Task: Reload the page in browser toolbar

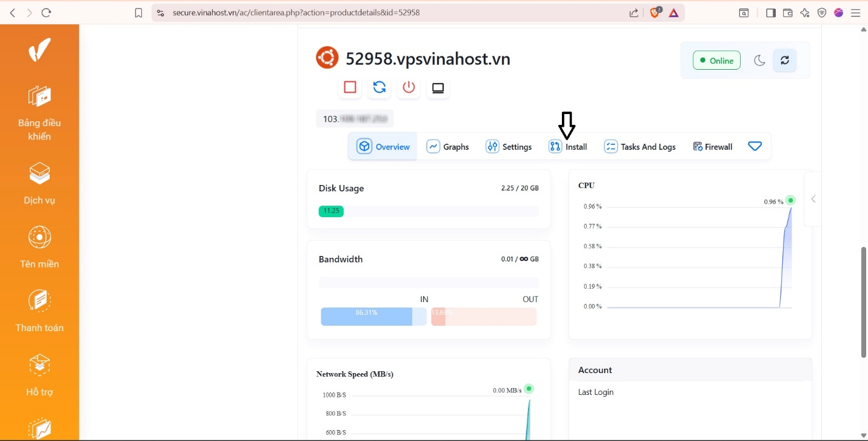Action: click(46, 13)
